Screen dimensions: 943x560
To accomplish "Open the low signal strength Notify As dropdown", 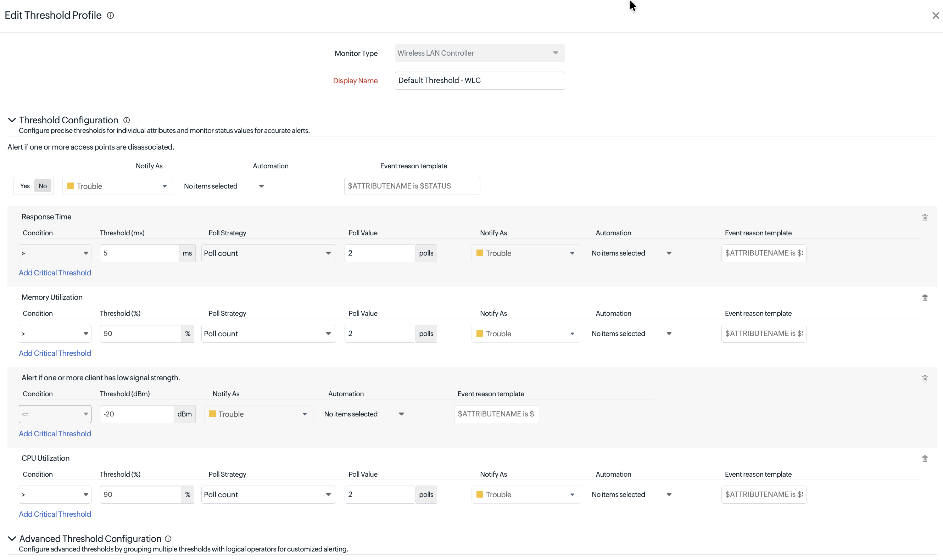I will [x=258, y=414].
